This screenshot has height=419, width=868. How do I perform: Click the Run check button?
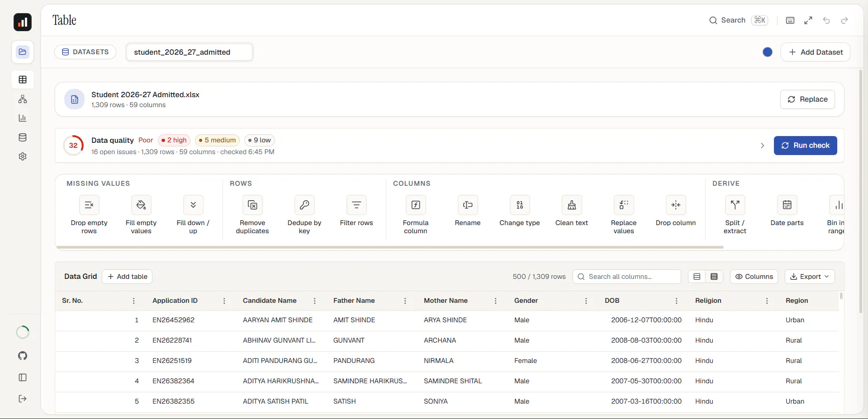[x=805, y=146]
